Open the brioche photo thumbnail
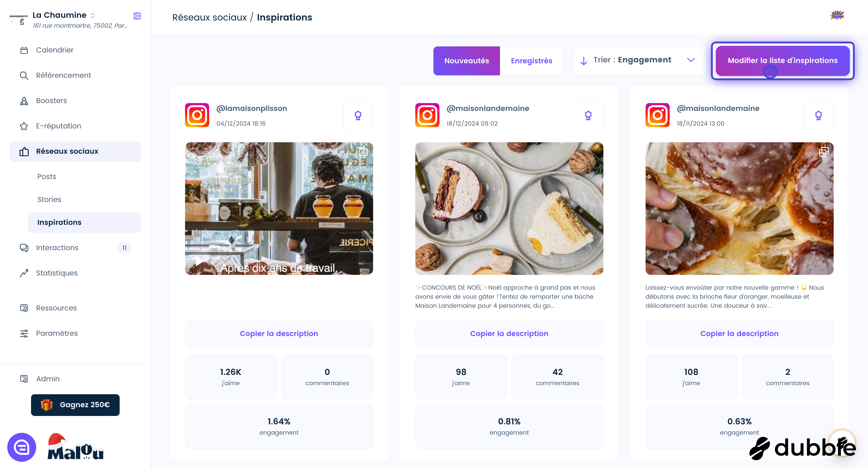The image size is (868, 469). (739, 209)
